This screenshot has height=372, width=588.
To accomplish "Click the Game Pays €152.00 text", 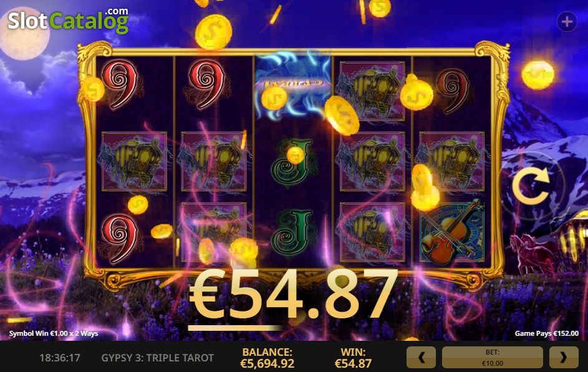I will tap(546, 333).
